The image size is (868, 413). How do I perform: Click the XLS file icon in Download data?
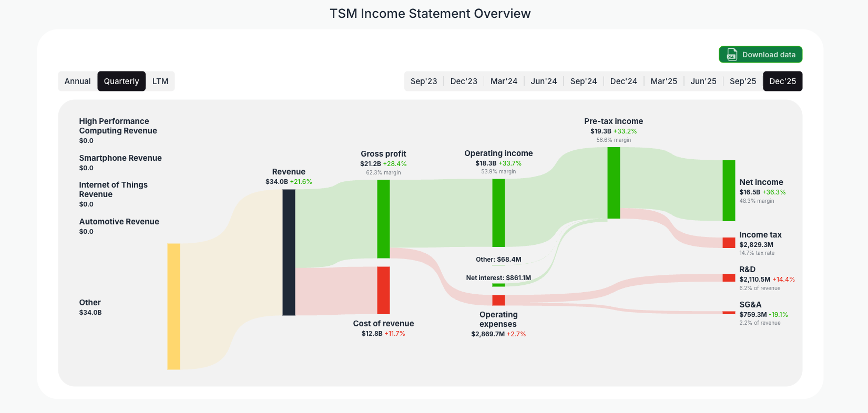pos(732,55)
